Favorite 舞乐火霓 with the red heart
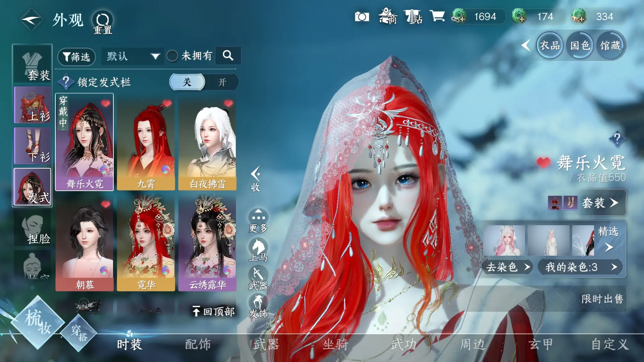This screenshot has width=644, height=362. click(543, 163)
